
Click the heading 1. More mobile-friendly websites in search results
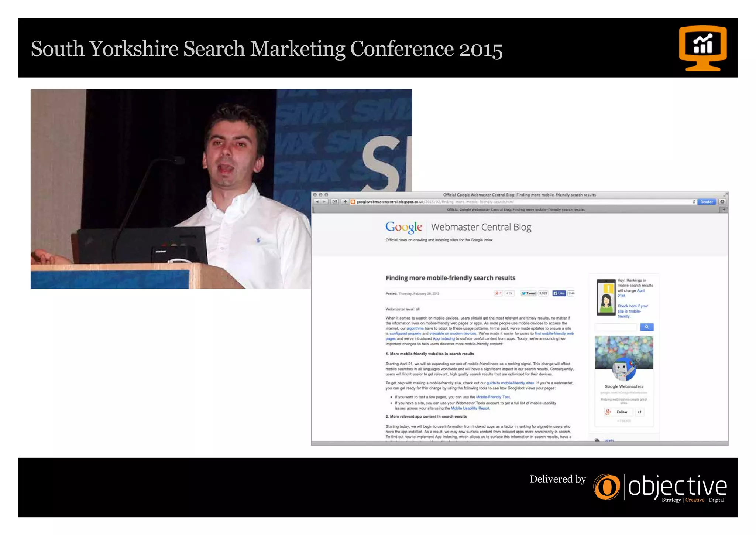point(430,354)
